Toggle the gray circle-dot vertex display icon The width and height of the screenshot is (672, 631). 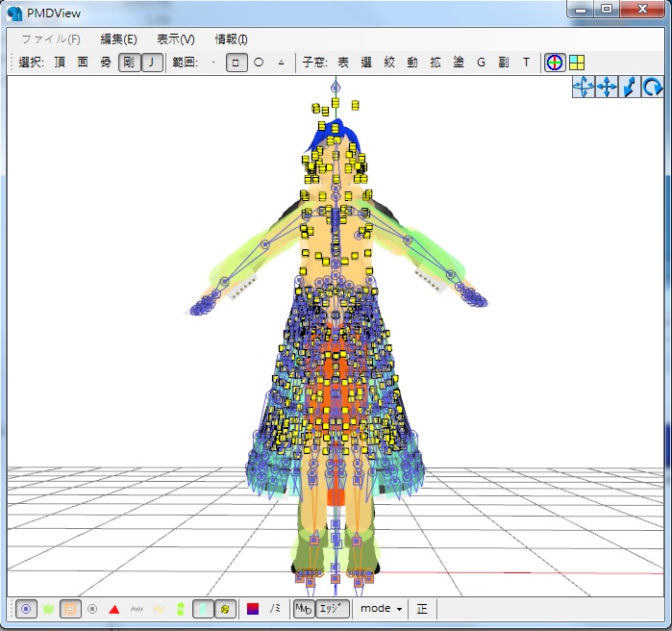click(92, 609)
